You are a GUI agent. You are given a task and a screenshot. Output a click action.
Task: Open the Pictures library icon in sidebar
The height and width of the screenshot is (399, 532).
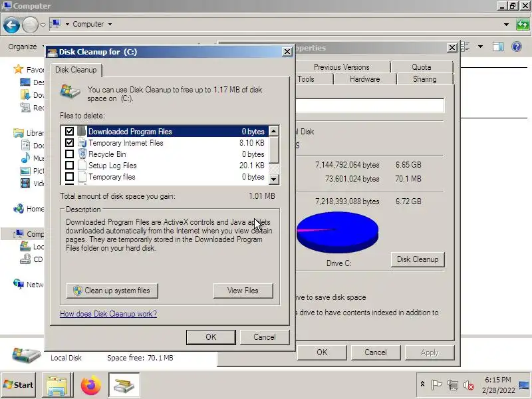25,171
